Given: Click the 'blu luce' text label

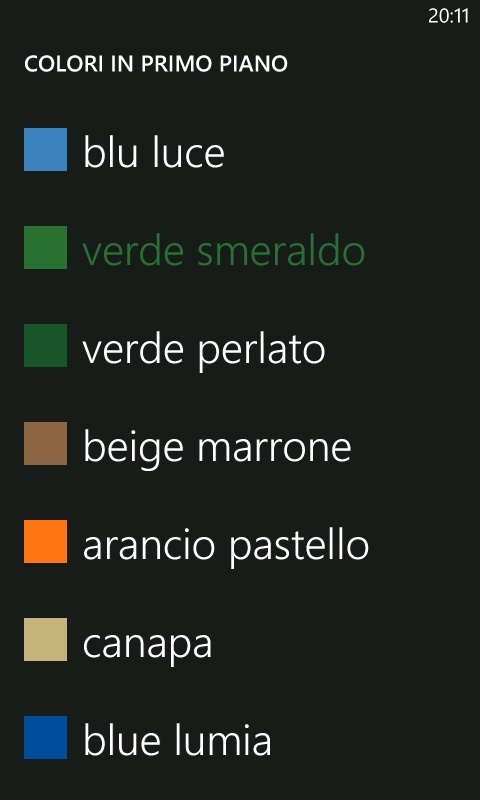Looking at the screenshot, I should pyautogui.click(x=154, y=152).
